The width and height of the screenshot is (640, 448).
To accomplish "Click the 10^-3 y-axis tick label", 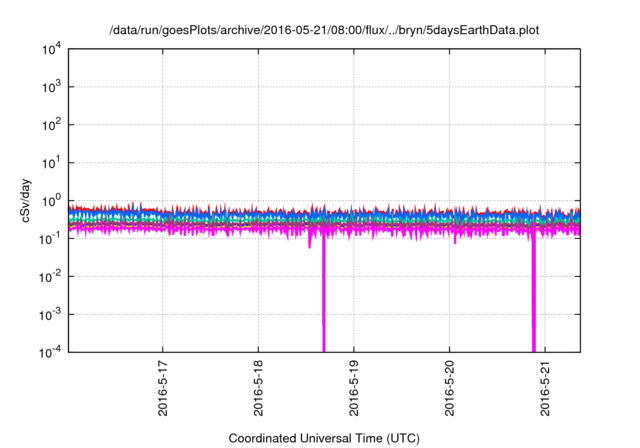I will coord(51,315).
